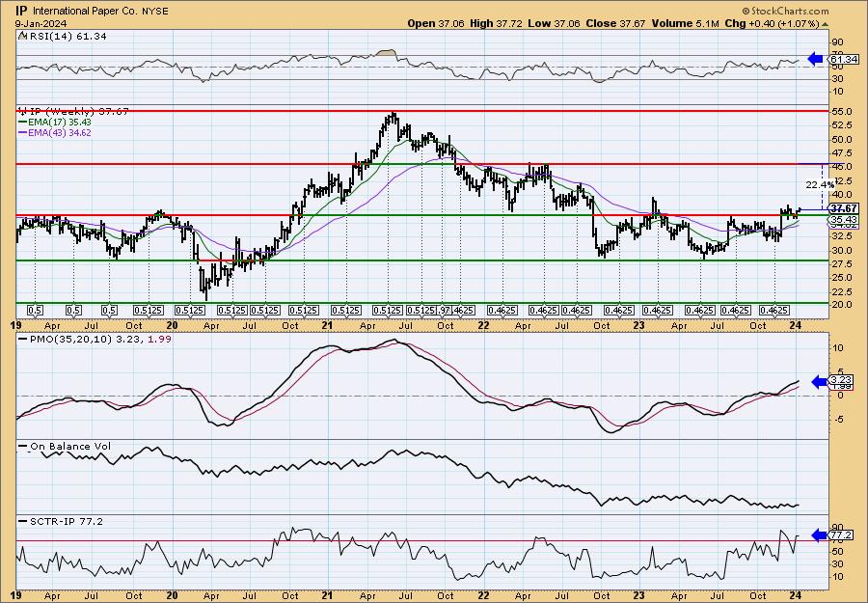Click the green up-triangle after Chg percentage
The height and width of the screenshot is (603, 868).
(x=825, y=24)
